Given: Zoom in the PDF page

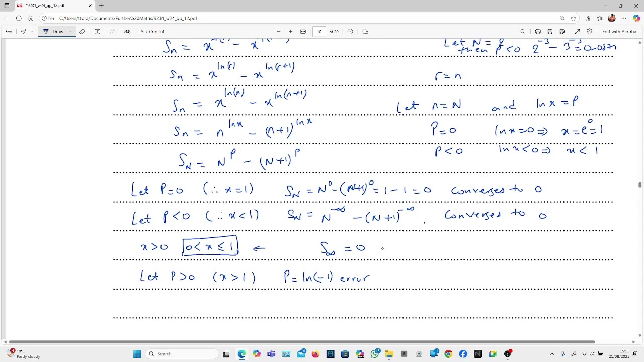Looking at the screenshot, I should (x=290, y=31).
